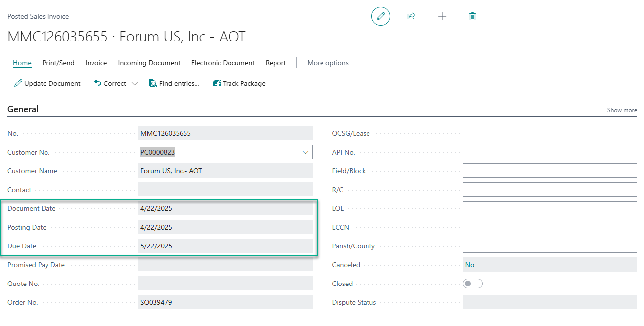Click the trash delete icon
This screenshot has height=326, width=644.
[472, 16]
